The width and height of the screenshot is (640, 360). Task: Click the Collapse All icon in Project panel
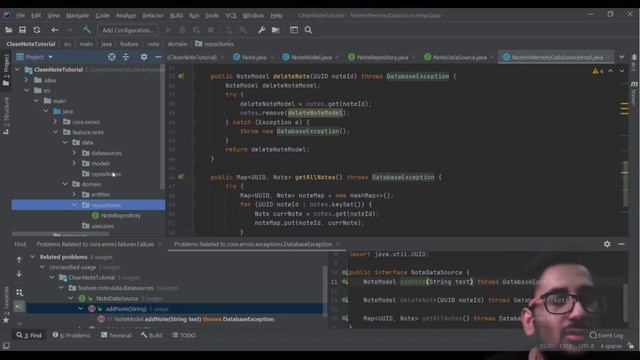point(126,57)
